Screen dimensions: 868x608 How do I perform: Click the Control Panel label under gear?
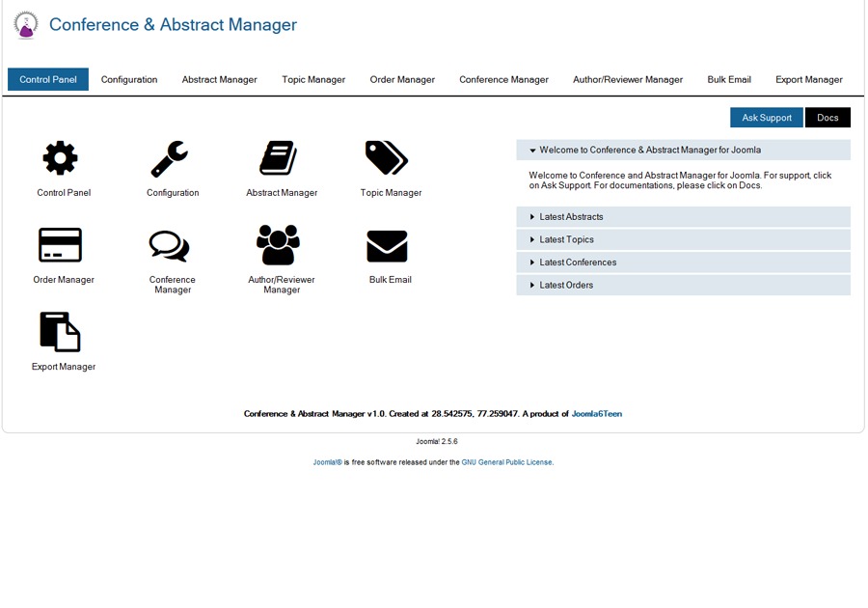click(64, 193)
